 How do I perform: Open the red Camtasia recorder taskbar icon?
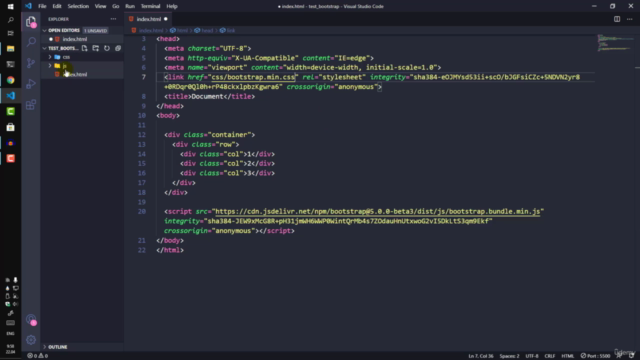[11, 158]
